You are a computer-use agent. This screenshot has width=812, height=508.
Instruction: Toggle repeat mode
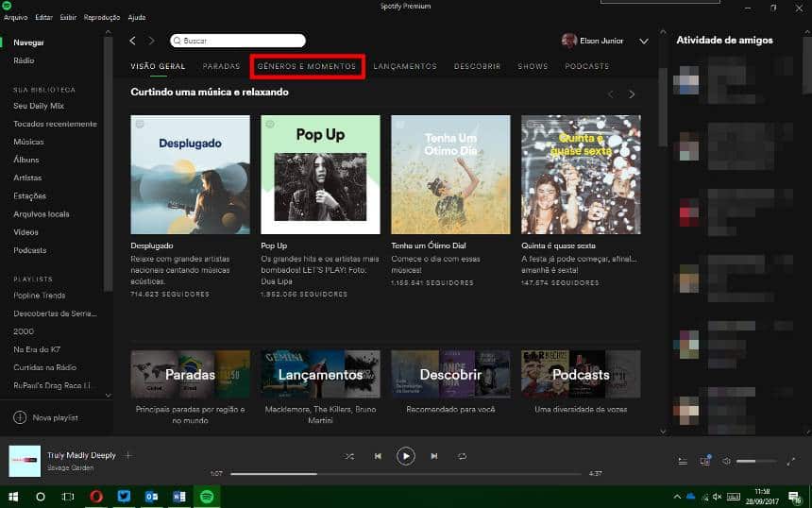pos(462,456)
